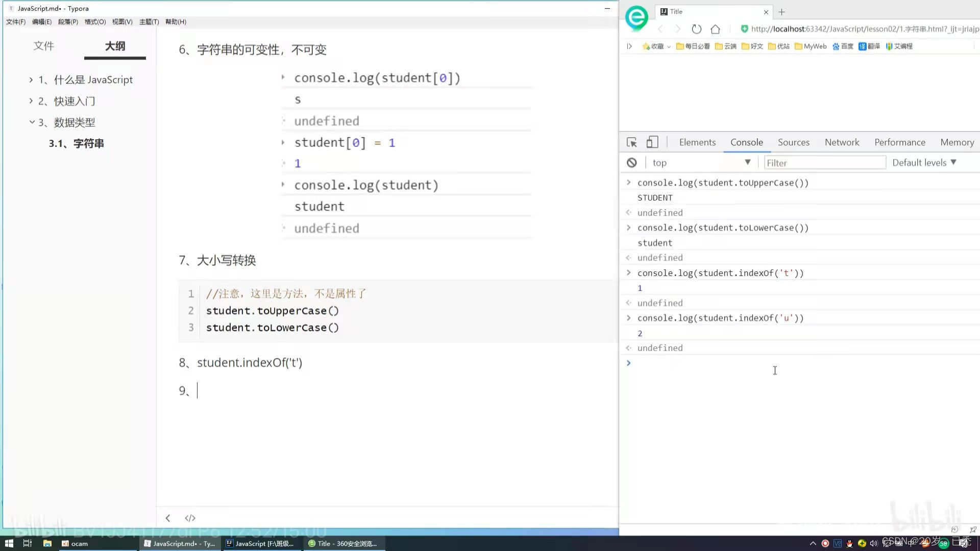Click the console Filter input field

pos(824,163)
